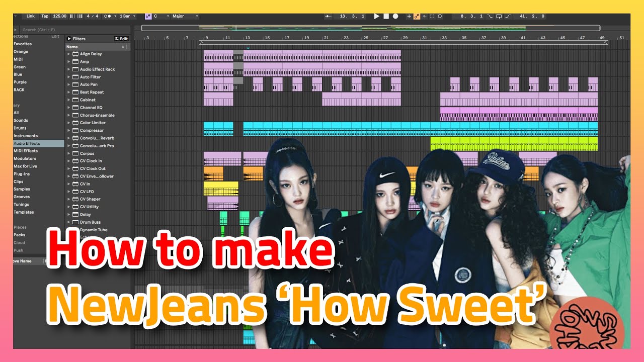Click the Beat Repeat device icon
The height and width of the screenshot is (362, 644).
75,92
